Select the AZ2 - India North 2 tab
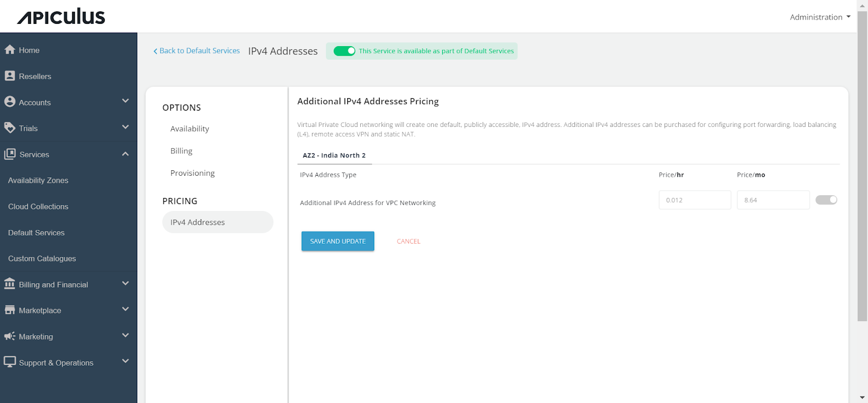Screen dimensions: 868x403 [334, 156]
